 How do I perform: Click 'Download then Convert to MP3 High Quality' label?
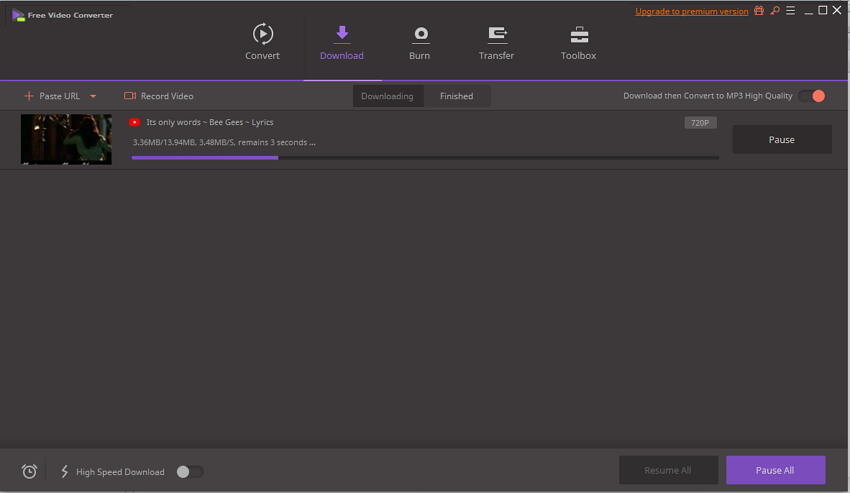coord(707,96)
